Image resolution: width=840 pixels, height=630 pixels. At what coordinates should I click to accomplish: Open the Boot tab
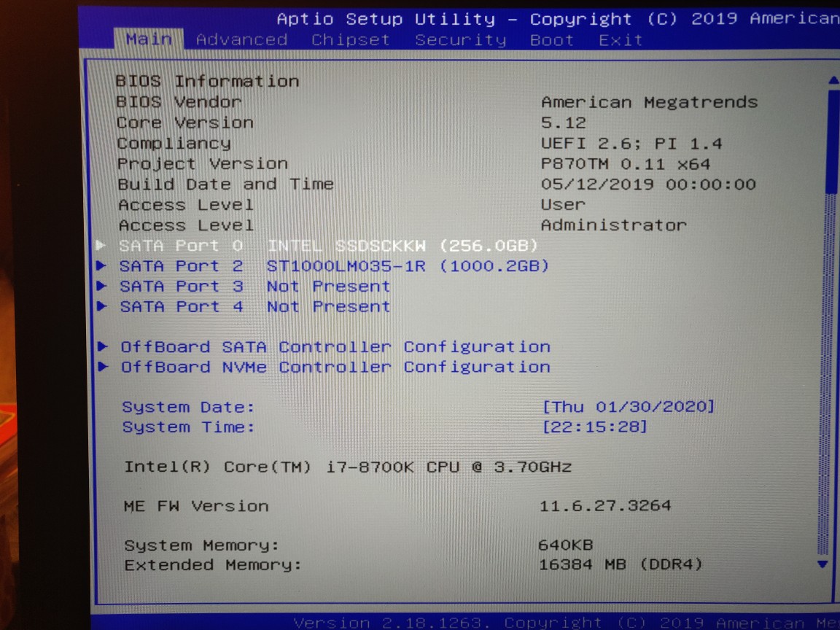pyautogui.click(x=552, y=40)
